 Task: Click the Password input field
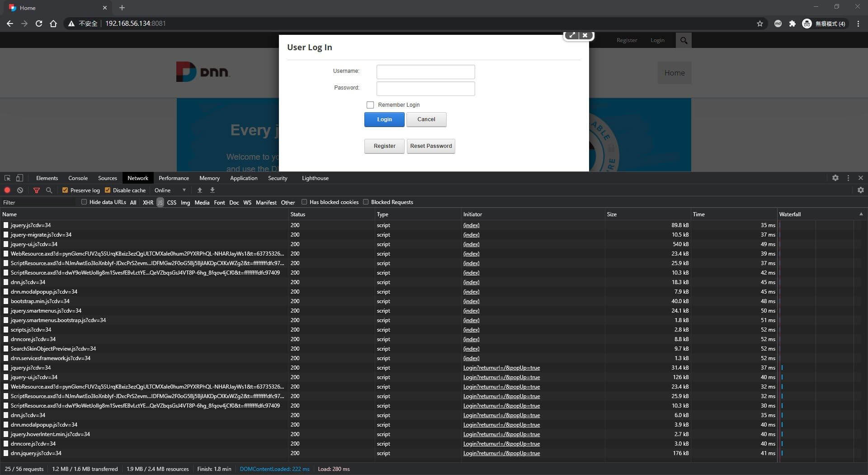[x=425, y=89]
